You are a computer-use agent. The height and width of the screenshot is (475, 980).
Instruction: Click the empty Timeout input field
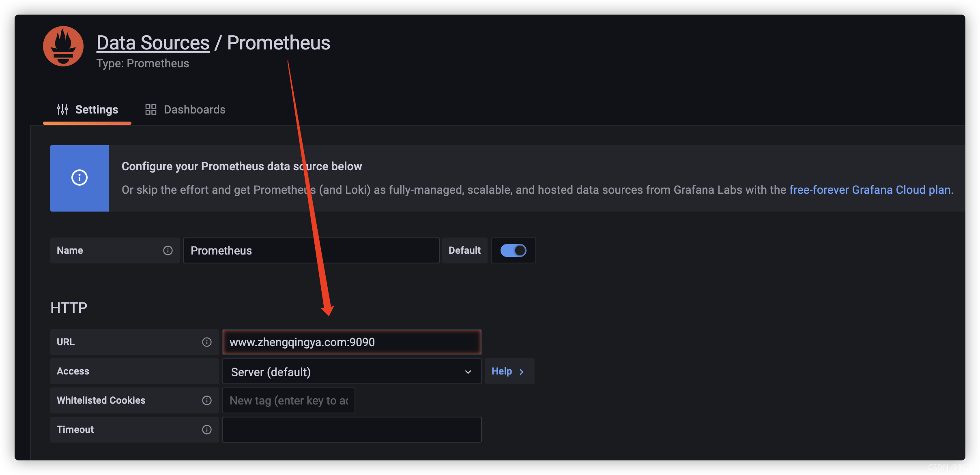(352, 430)
